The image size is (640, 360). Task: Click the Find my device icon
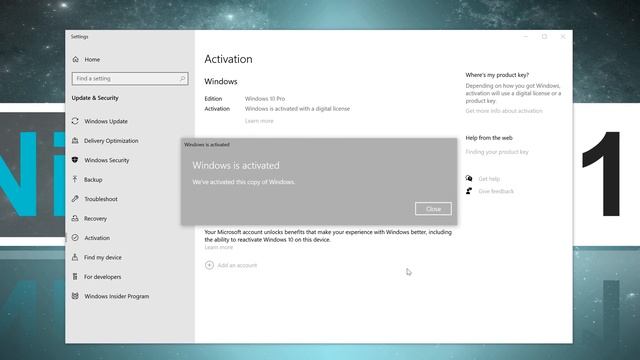[x=75, y=257]
